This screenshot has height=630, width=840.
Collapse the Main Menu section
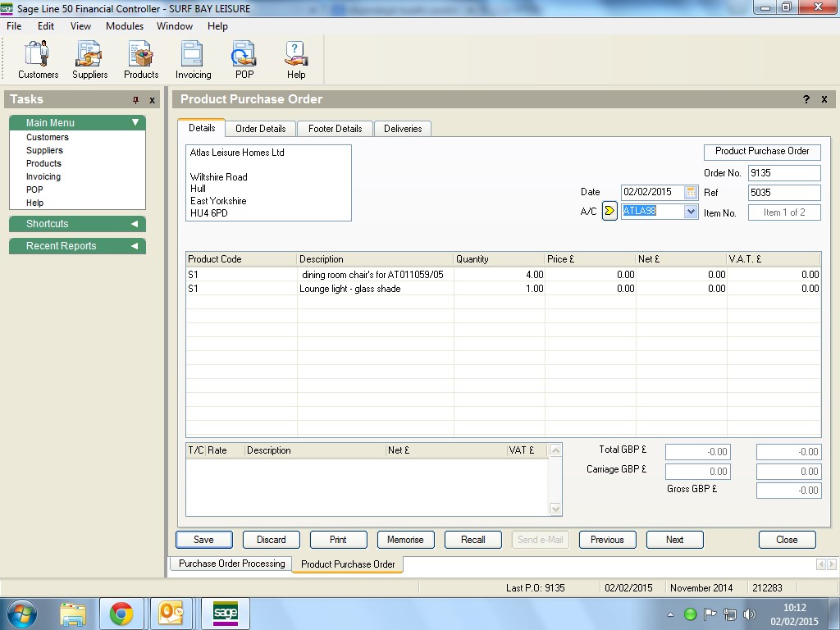click(x=135, y=123)
